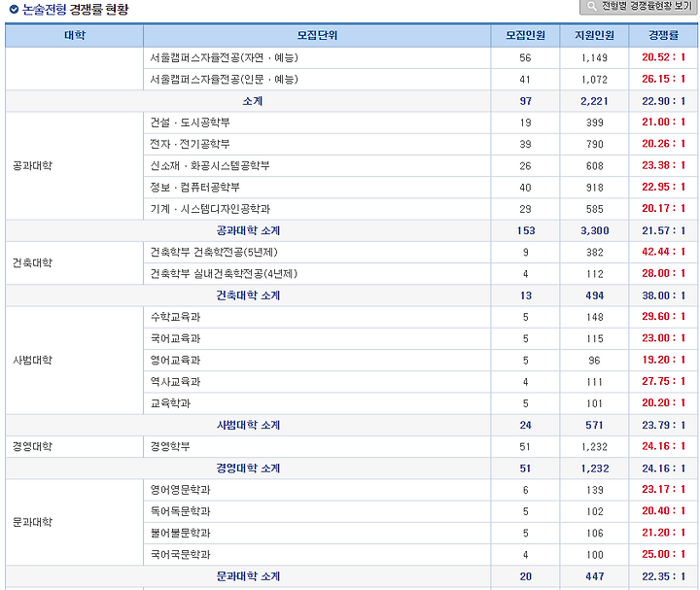
Task: Click the 1,149 applicants value
Action: click(594, 58)
